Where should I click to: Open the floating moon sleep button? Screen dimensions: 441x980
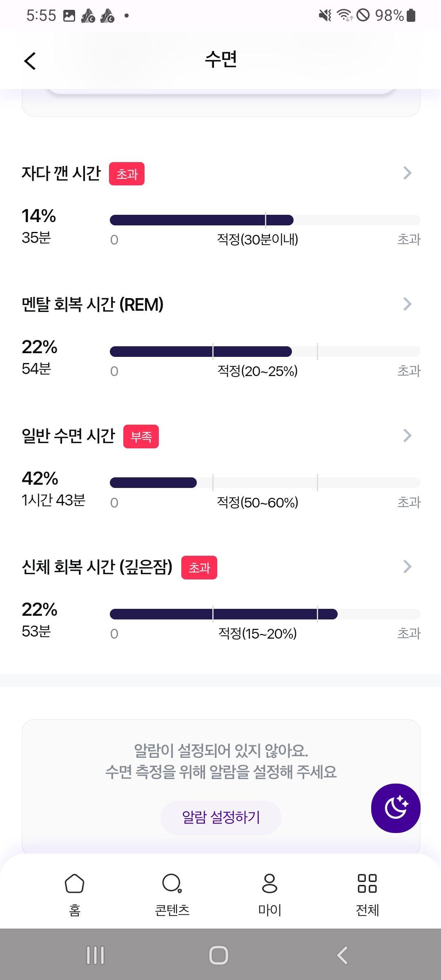(x=396, y=808)
